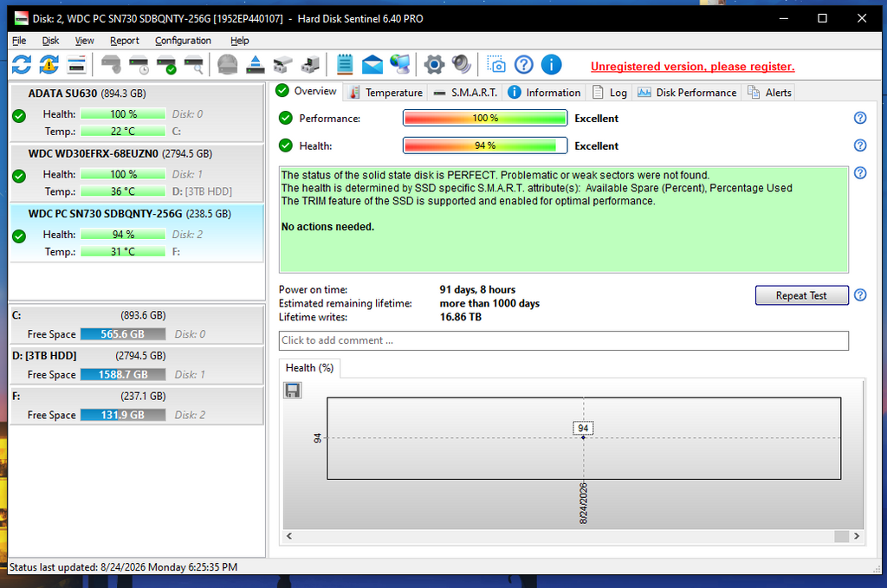
Task: Click the C: free space 565.6 GB bar
Action: click(x=123, y=334)
